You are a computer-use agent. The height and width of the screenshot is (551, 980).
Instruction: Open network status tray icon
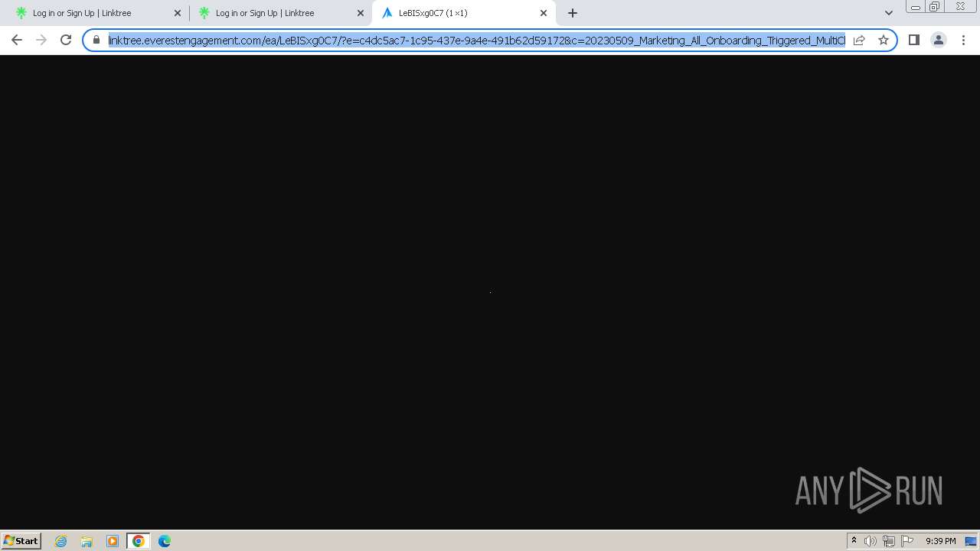tap(889, 541)
